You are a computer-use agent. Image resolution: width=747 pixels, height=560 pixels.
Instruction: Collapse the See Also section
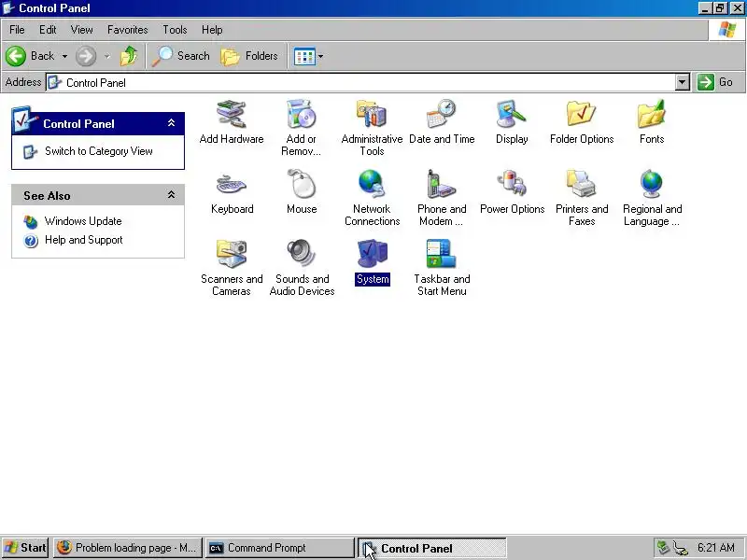(x=171, y=195)
